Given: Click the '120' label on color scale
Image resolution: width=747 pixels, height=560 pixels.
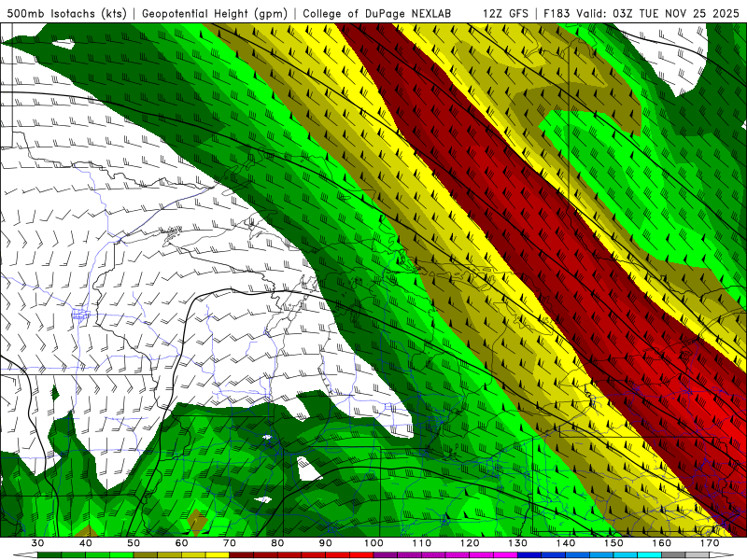Looking at the screenshot, I should click(470, 543).
